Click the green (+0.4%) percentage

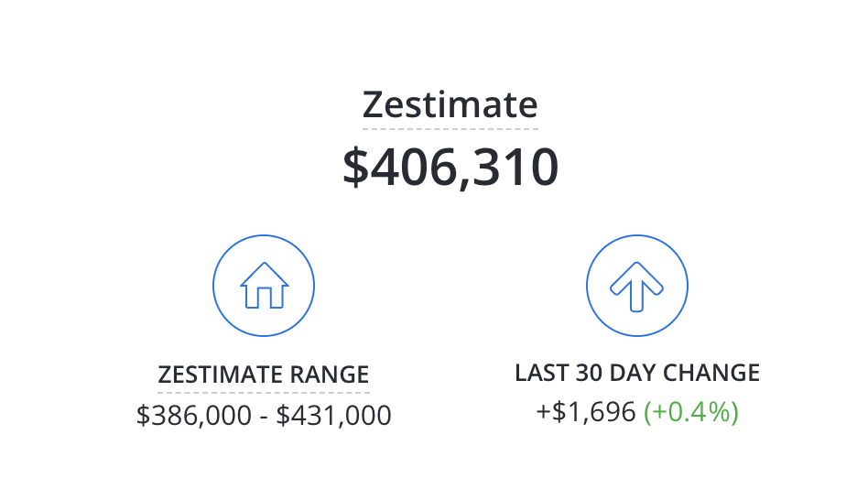[x=691, y=412]
